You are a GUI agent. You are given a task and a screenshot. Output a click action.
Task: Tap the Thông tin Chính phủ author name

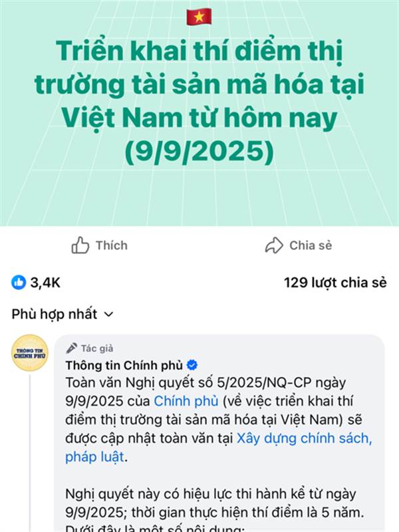[x=124, y=365]
